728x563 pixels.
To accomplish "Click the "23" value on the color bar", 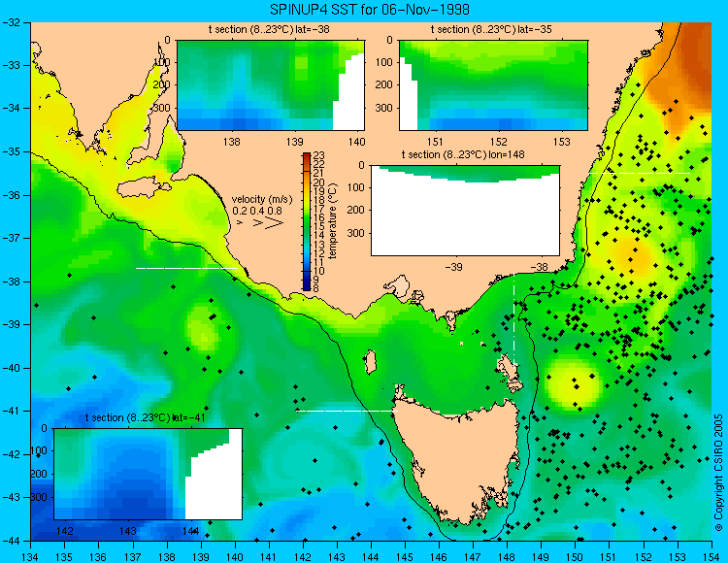I will [319, 156].
